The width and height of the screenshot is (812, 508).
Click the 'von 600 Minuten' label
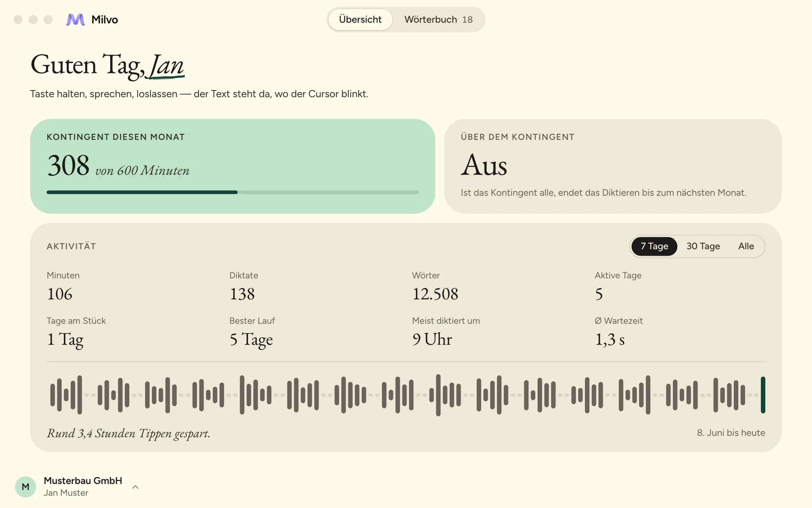pyautogui.click(x=142, y=171)
